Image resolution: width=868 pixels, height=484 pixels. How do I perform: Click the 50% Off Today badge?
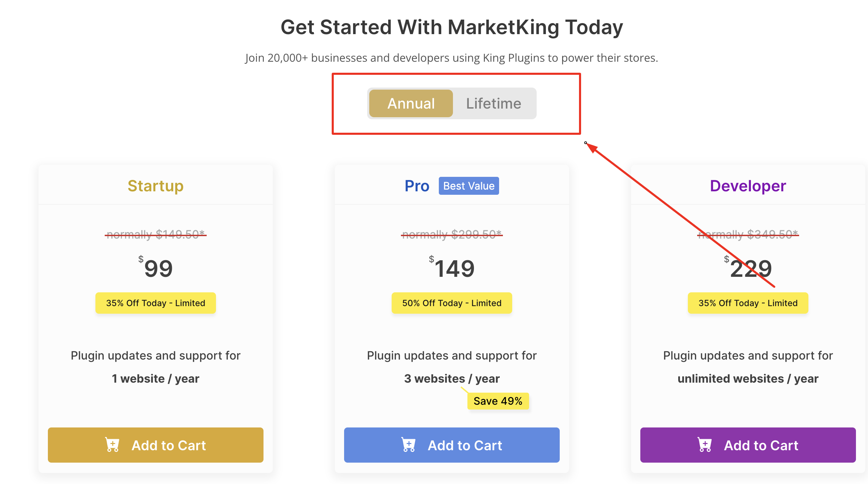452,303
